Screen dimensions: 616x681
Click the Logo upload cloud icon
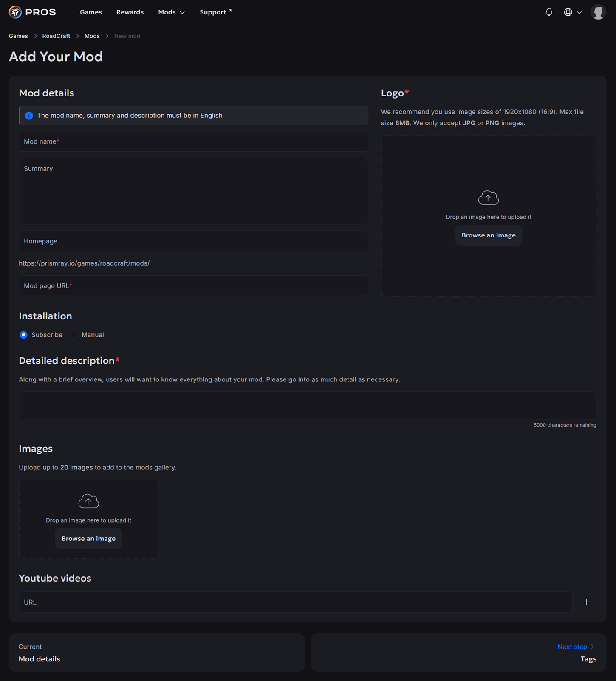click(x=489, y=198)
